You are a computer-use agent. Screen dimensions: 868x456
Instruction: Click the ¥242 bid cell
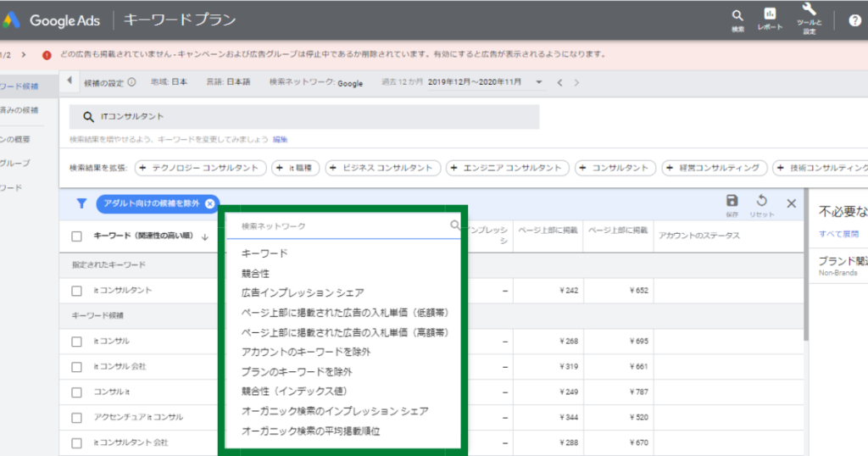pos(569,291)
